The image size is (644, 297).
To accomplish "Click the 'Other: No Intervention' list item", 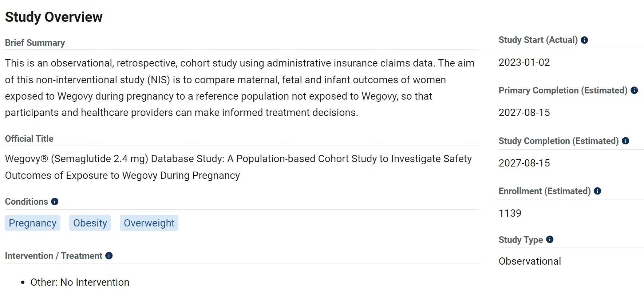I will point(80,282).
